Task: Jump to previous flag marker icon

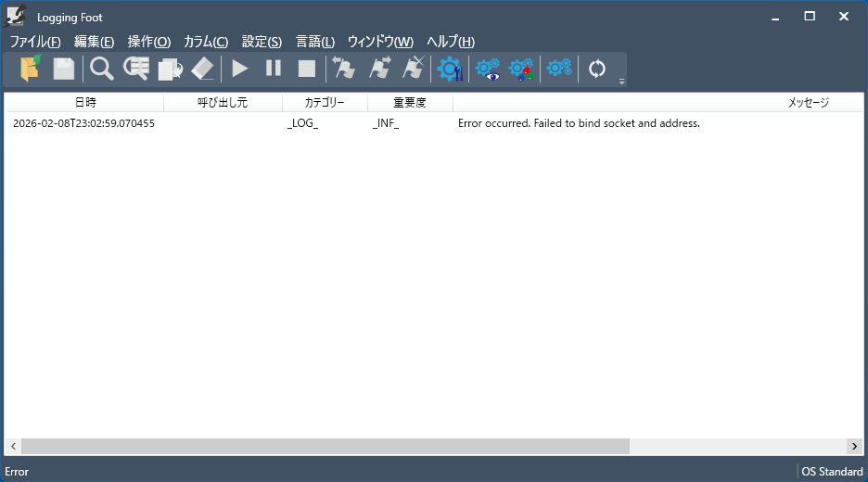Action: 344,69
